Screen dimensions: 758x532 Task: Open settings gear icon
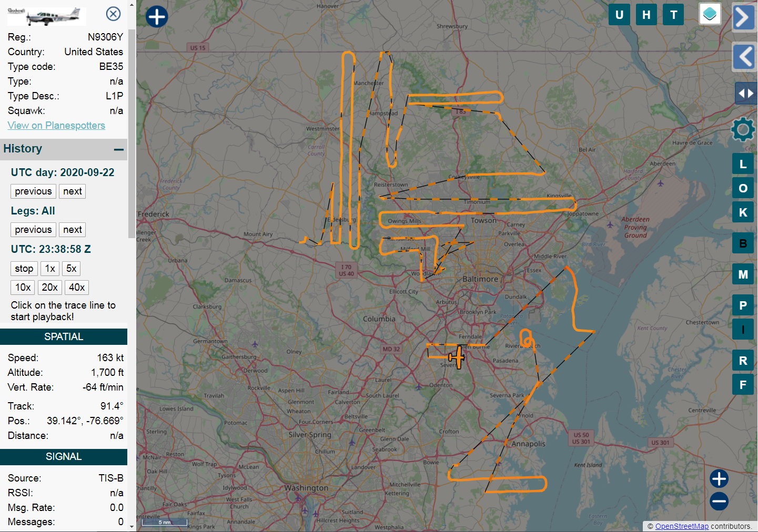pos(743,129)
